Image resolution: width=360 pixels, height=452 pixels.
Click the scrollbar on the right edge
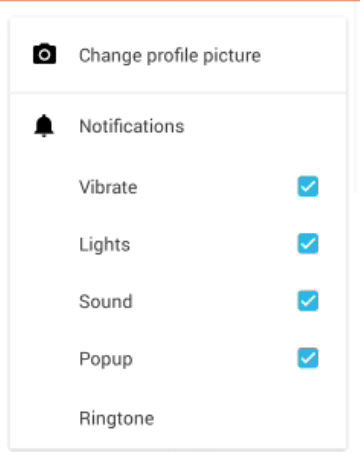(x=355, y=97)
